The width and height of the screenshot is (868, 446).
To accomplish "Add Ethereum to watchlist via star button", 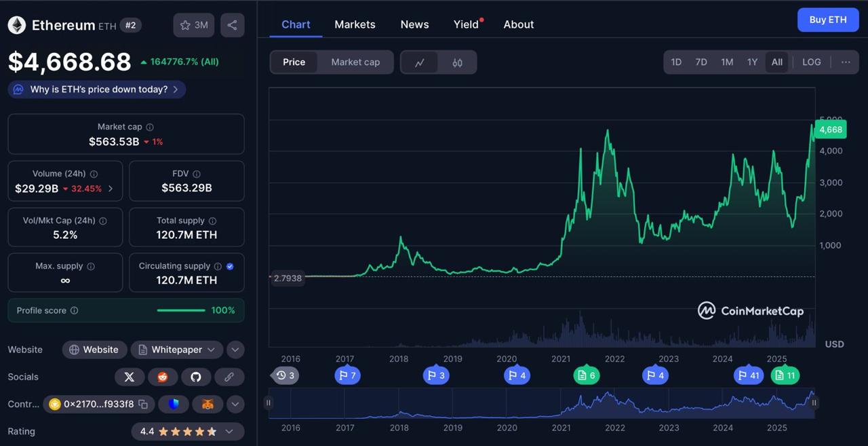I will click(x=194, y=25).
